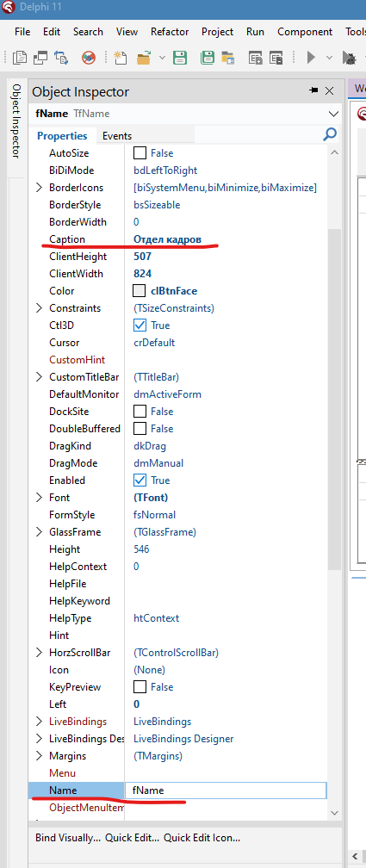Expand the BorderIcons property

point(39,188)
